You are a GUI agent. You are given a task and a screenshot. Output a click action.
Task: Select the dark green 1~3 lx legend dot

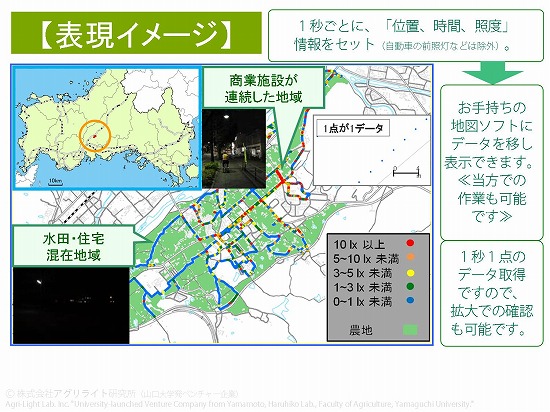coord(410,286)
